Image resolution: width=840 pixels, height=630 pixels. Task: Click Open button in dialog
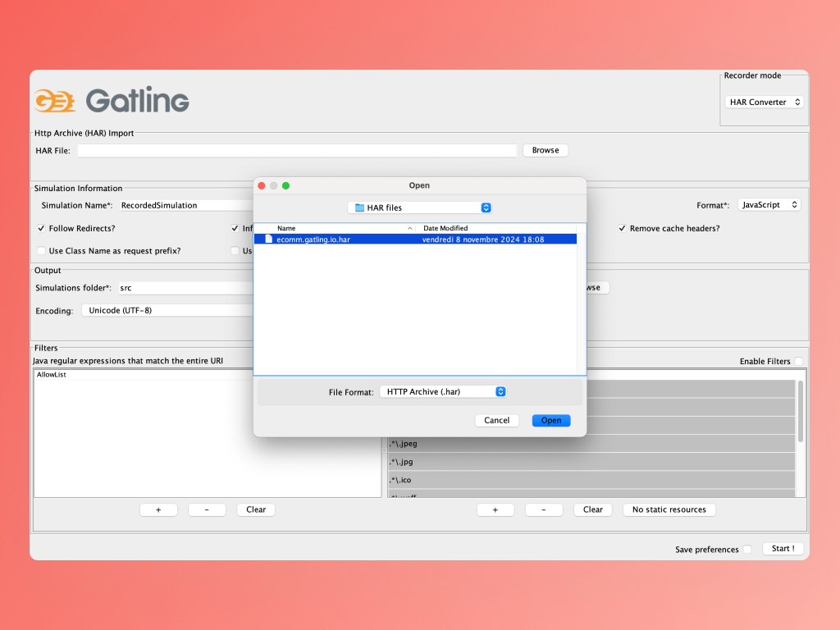551,421
